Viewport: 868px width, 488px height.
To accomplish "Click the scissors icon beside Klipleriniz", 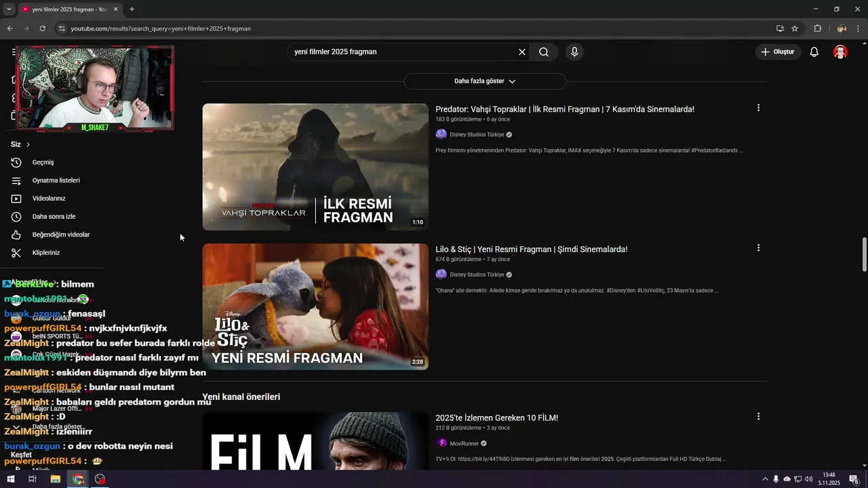I will tap(16, 253).
